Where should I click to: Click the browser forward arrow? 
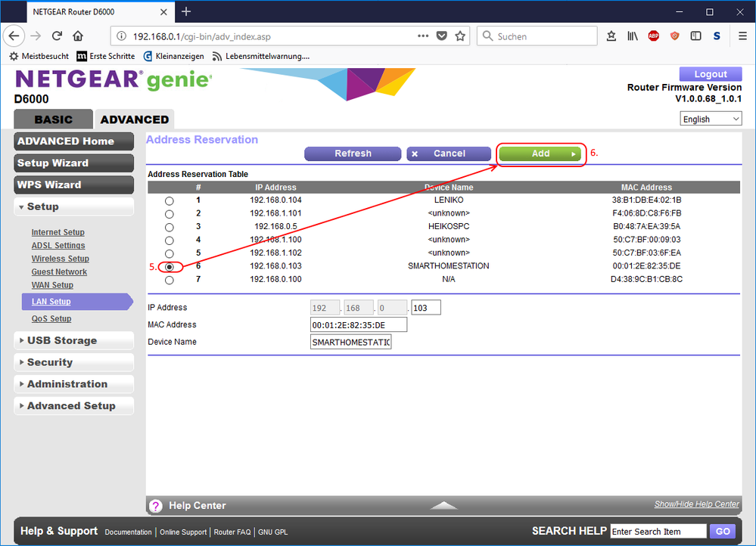[36, 36]
